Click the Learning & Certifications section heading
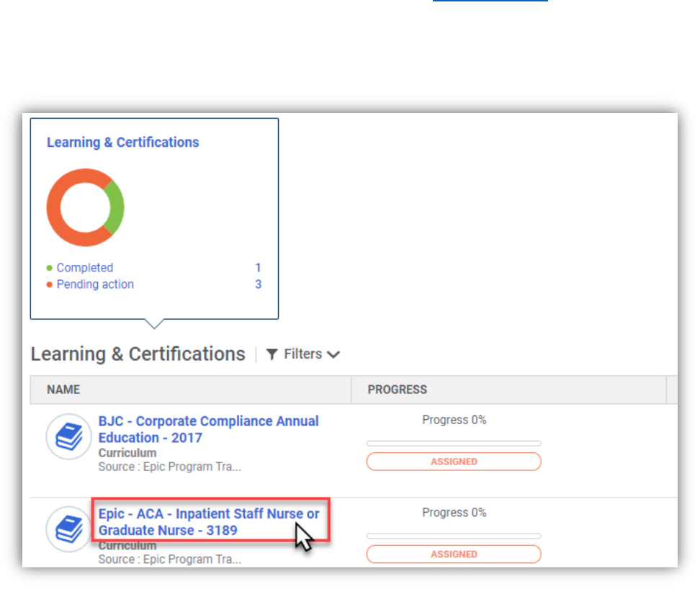Screen dimensions: 700x589 coord(138,354)
